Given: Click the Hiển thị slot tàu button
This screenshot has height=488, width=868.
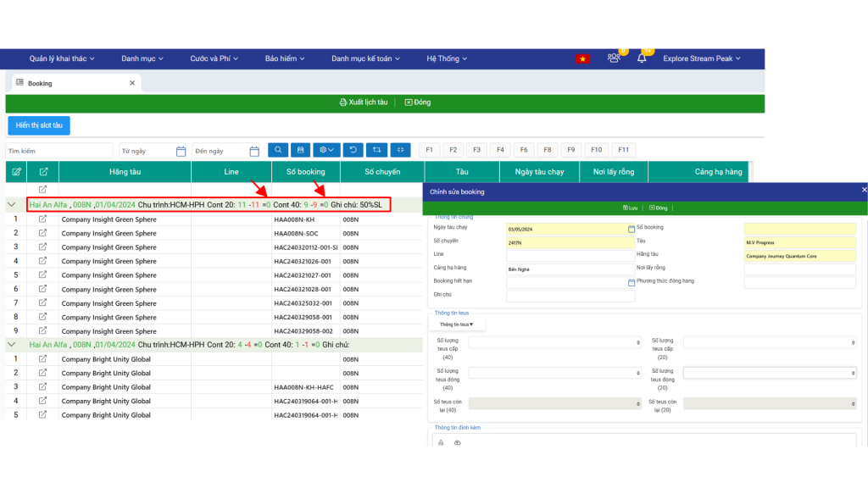Looking at the screenshot, I should pyautogui.click(x=39, y=125).
